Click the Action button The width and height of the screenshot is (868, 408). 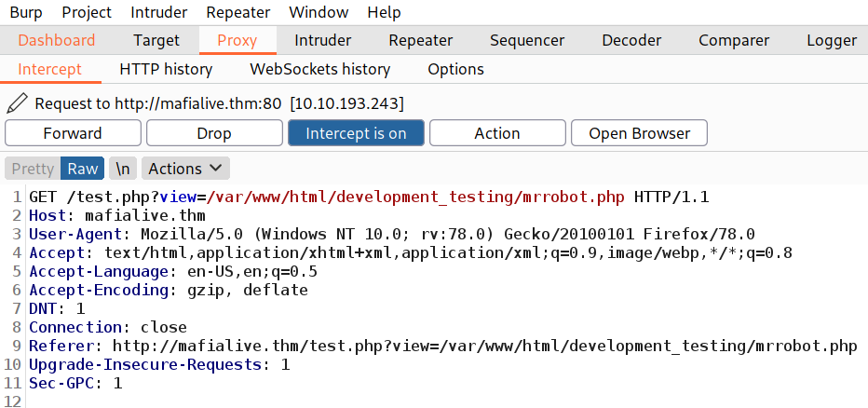[x=497, y=133]
